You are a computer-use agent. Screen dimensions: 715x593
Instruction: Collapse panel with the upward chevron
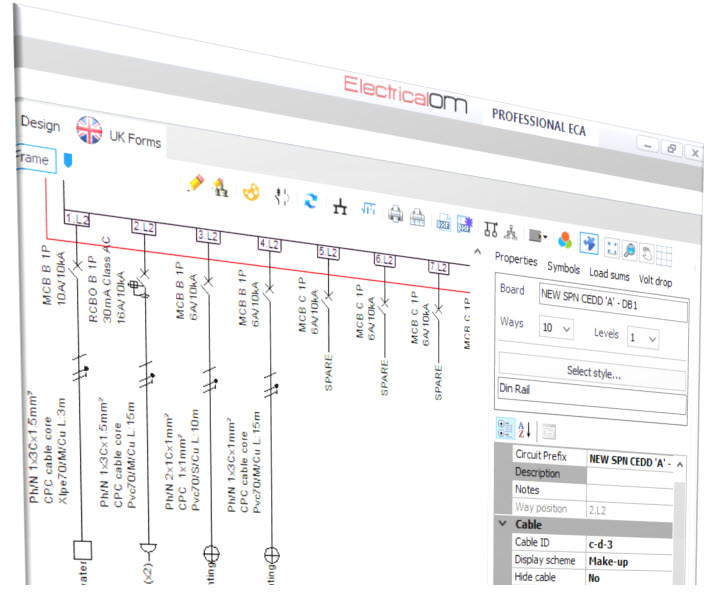pyautogui.click(x=477, y=251)
